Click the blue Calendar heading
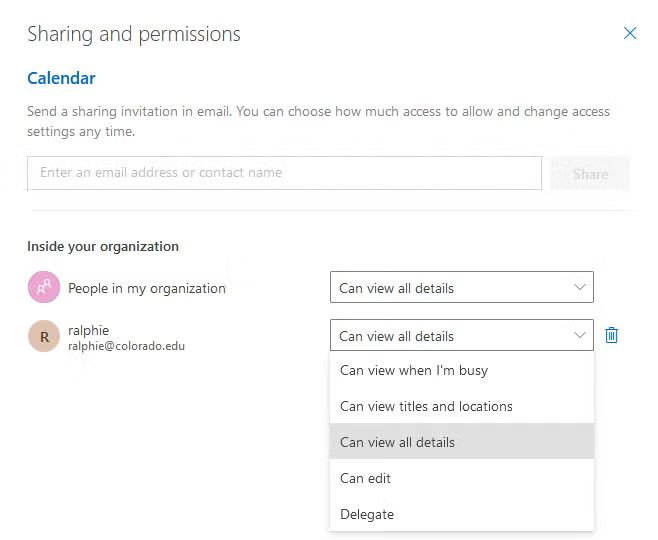Image resolution: width=658 pixels, height=540 pixels. pyautogui.click(x=61, y=78)
